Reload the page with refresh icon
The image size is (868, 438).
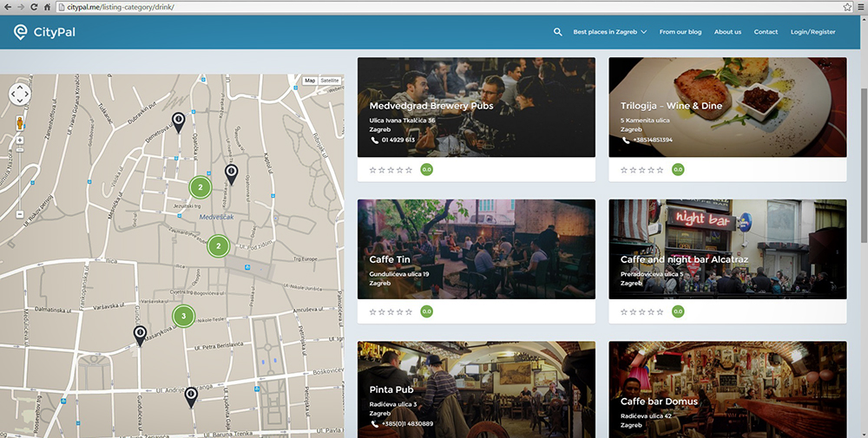(x=34, y=7)
